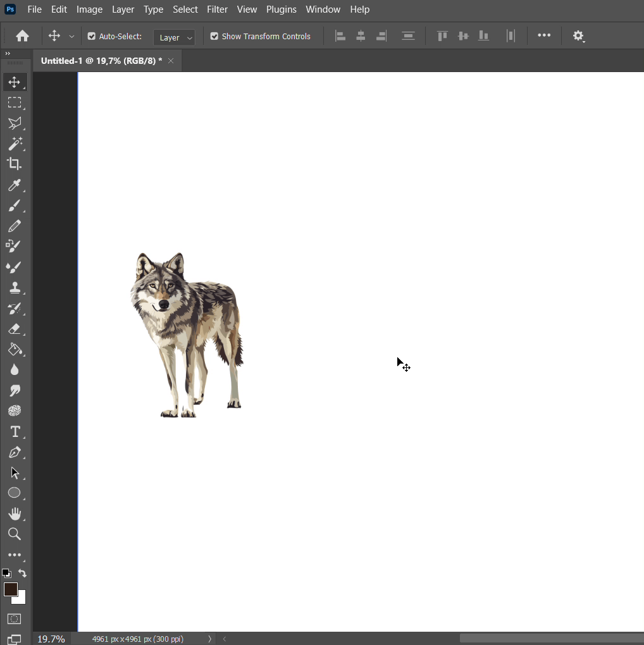Choose the Paint Bucket tool
Viewport: 644px width, 645px height.
coord(15,349)
